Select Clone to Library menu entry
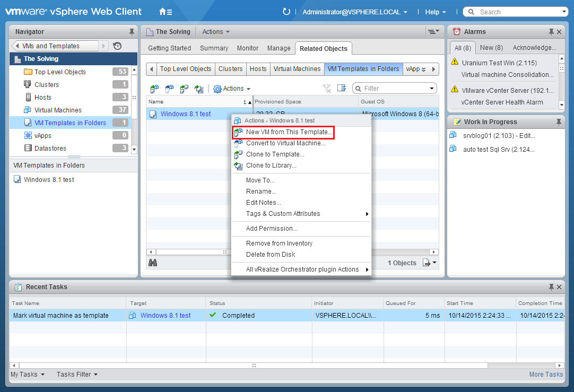Image resolution: width=574 pixels, height=392 pixels. pos(271,165)
